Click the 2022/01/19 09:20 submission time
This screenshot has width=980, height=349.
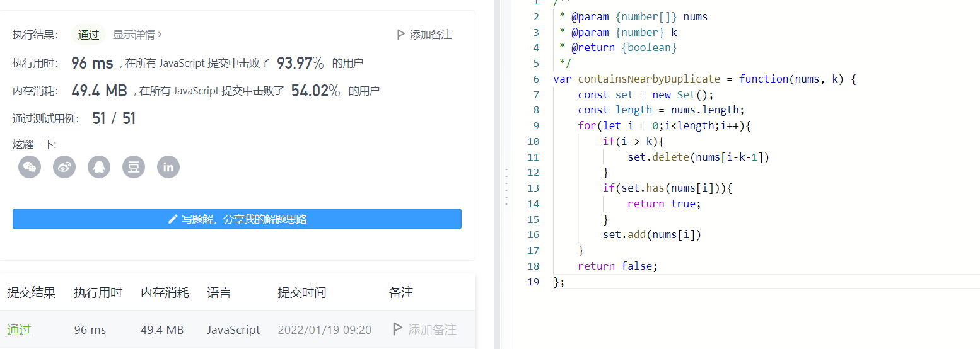[325, 329]
